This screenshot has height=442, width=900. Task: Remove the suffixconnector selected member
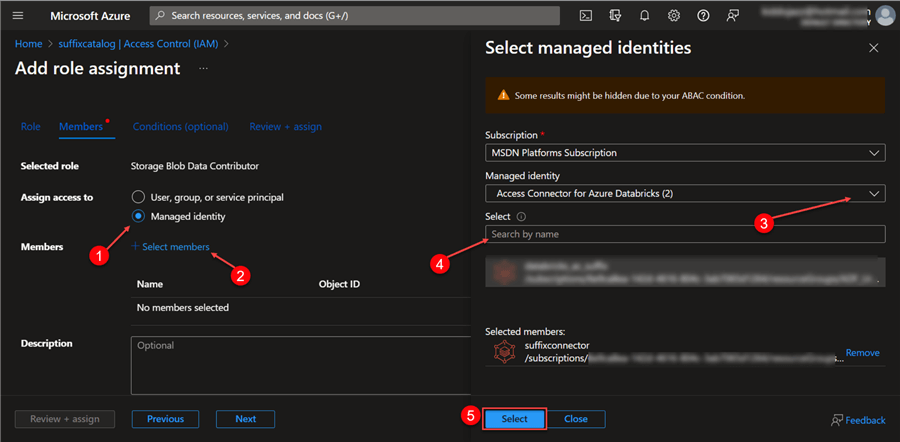(862, 353)
